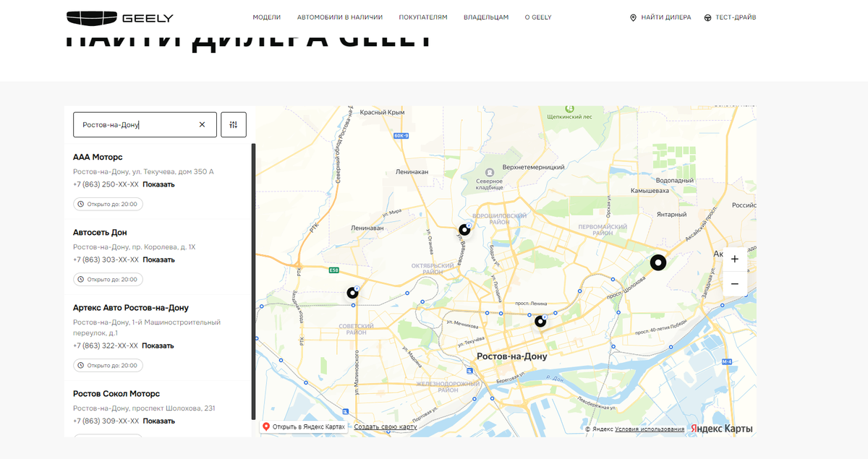The width and height of the screenshot is (868, 459).
Task: Click the large dealer marker on Шолохова avenue
Action: pyautogui.click(x=658, y=262)
